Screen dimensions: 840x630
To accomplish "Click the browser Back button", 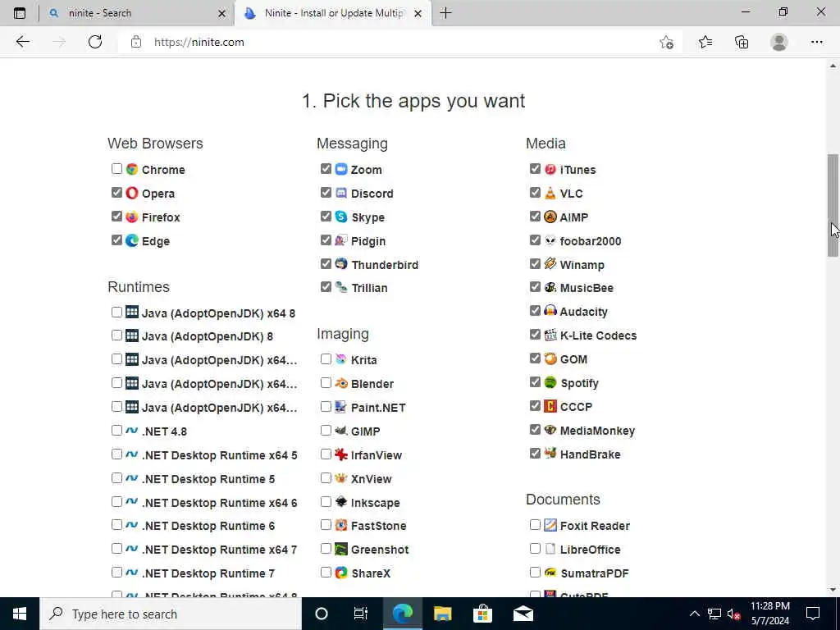I will coord(22,42).
